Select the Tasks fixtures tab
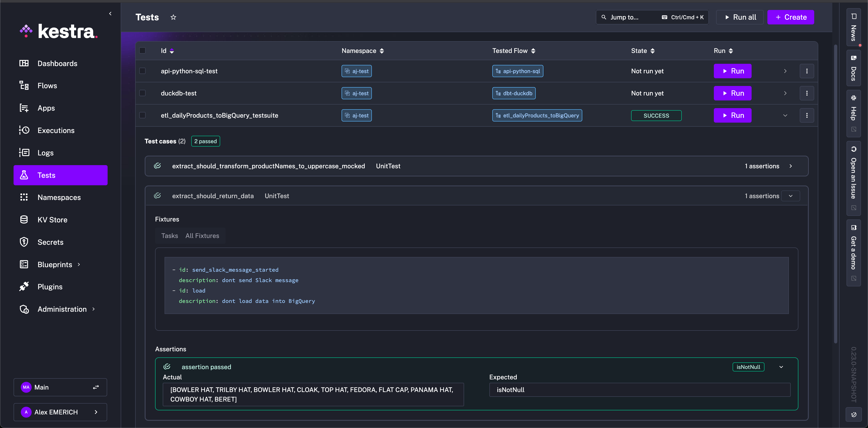The width and height of the screenshot is (868, 428). [170, 235]
